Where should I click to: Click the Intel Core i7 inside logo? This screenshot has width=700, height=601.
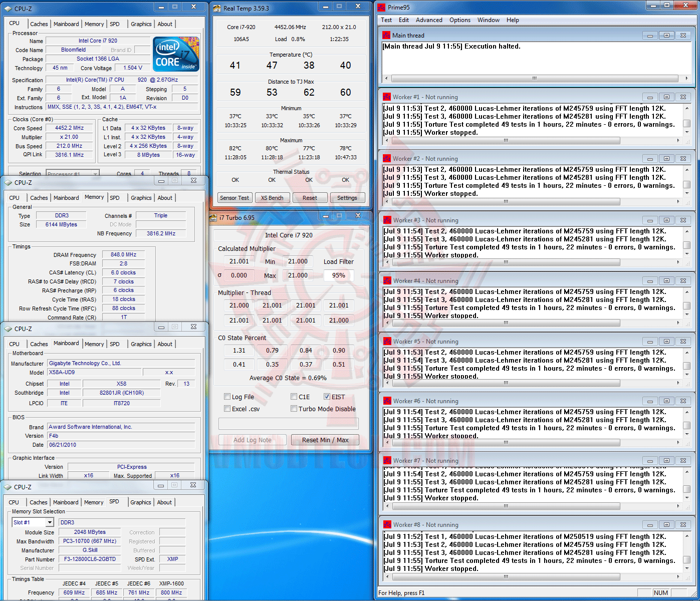(x=176, y=54)
